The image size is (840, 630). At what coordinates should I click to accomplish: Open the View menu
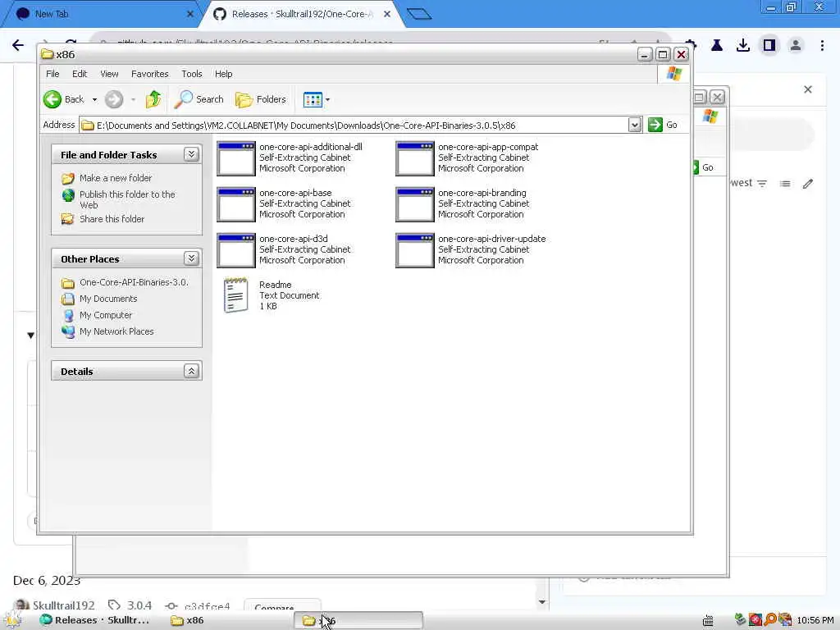(x=109, y=74)
